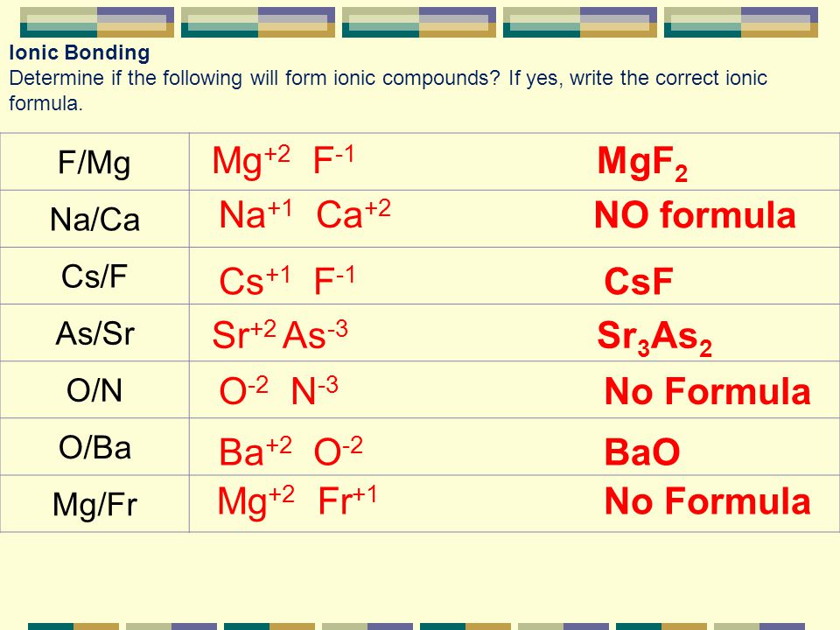This screenshot has height=630, width=840.
Task: Click the As-3 ion text
Action: point(316,335)
